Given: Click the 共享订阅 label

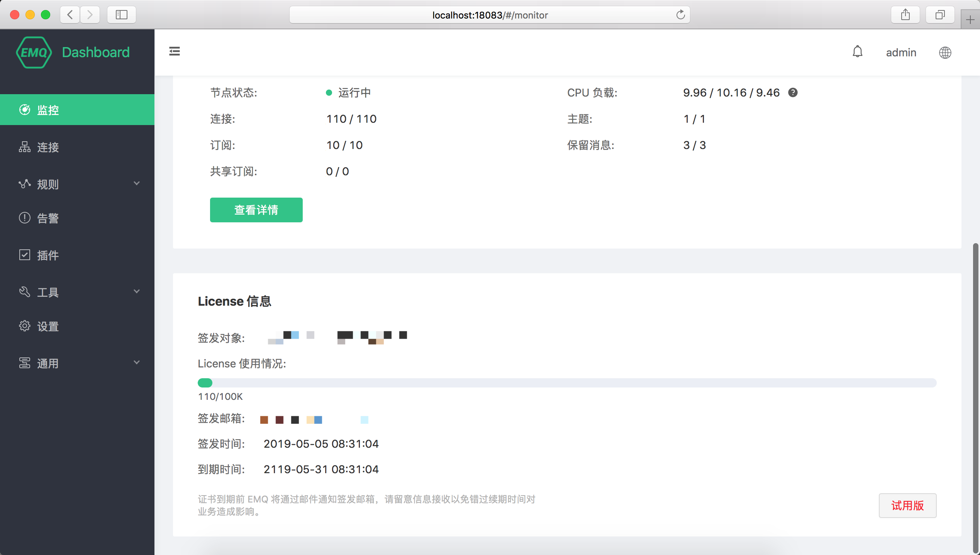Looking at the screenshot, I should 234,171.
